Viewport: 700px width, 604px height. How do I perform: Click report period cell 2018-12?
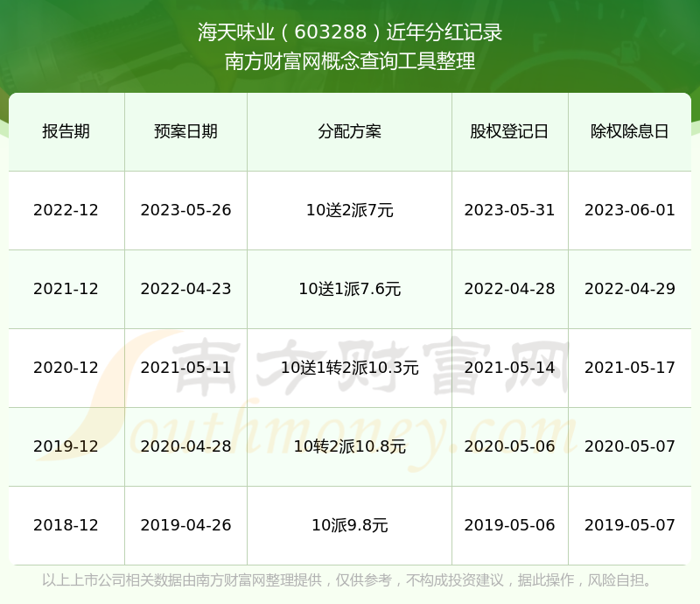[66, 525]
